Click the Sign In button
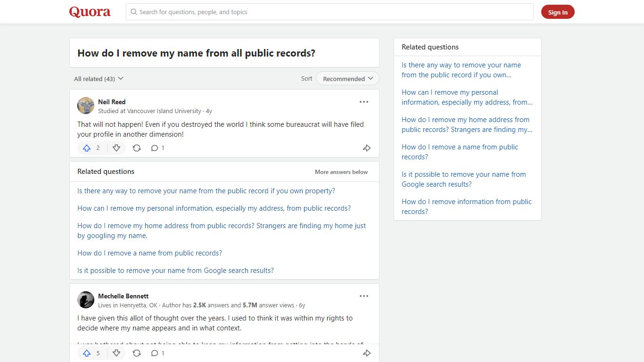 [558, 12]
